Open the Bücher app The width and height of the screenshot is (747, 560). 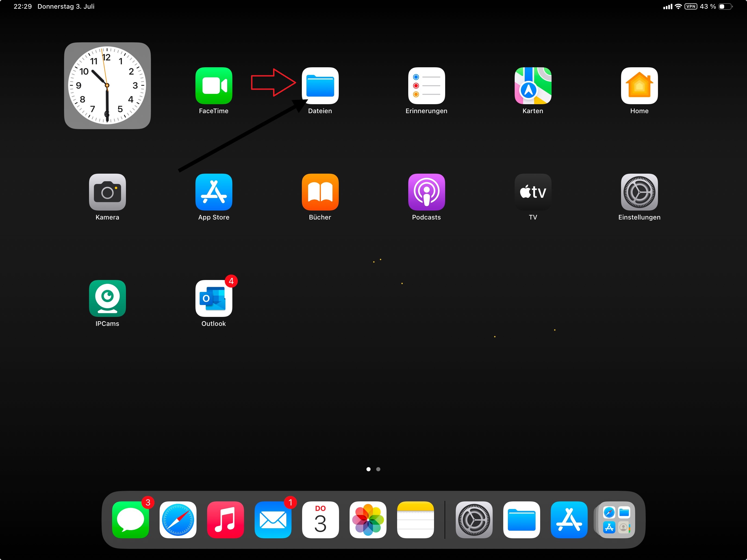coord(320,192)
